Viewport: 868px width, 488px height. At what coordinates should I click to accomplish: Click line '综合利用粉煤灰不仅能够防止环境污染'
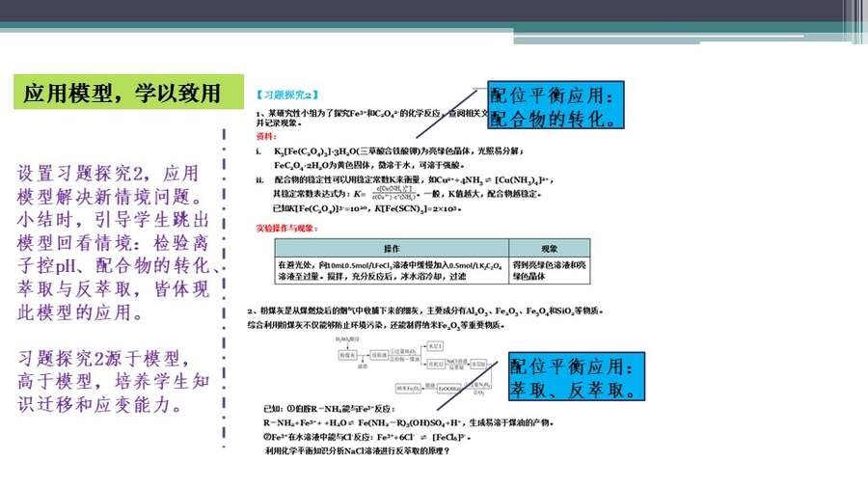click(x=376, y=325)
